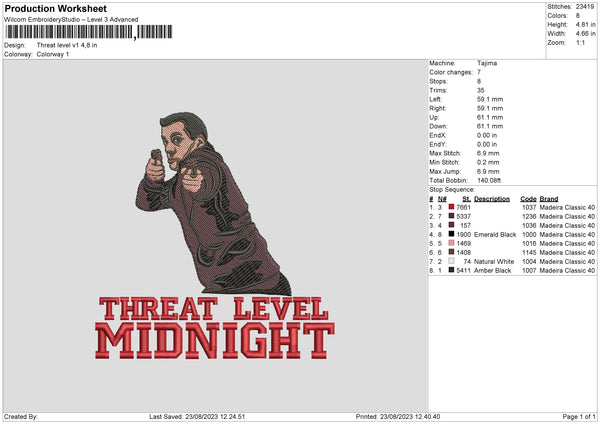The image size is (600, 424).
Task: Click the 'Created By:' footer label
Action: pos(21,417)
